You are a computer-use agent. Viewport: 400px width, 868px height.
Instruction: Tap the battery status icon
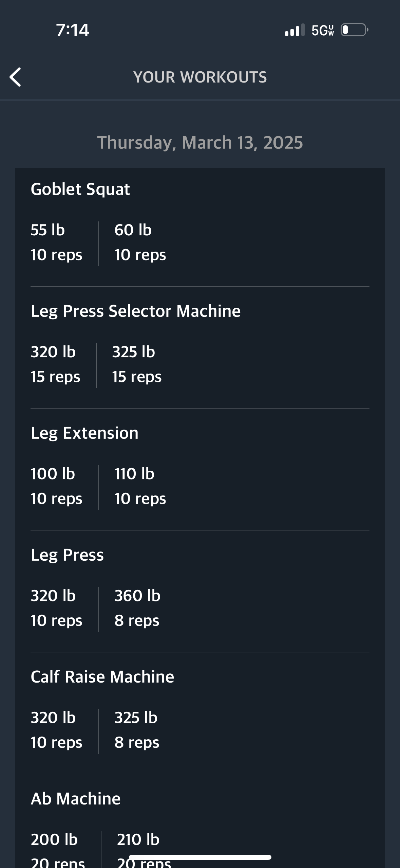(x=355, y=30)
